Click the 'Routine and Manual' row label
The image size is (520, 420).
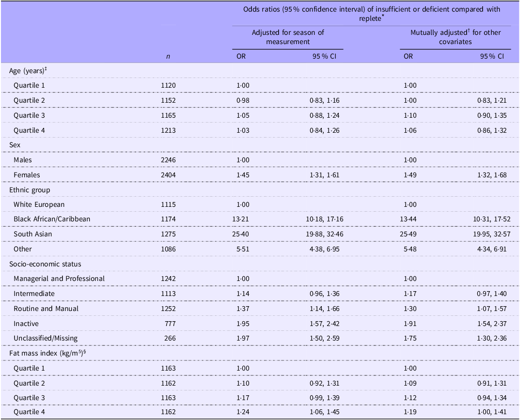pyautogui.click(x=46, y=309)
